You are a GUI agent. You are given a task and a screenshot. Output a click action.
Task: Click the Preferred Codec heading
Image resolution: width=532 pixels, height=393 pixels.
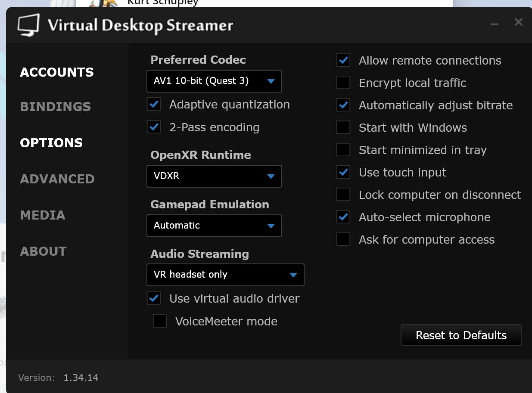(x=198, y=60)
